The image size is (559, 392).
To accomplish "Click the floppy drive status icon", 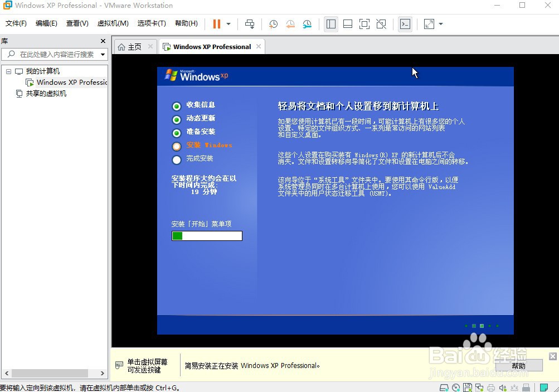I will (468, 388).
